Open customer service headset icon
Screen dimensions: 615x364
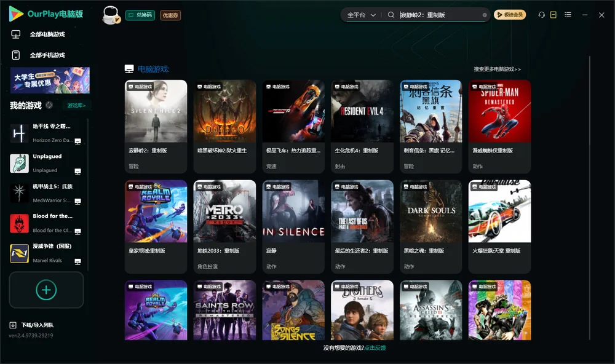click(x=542, y=15)
